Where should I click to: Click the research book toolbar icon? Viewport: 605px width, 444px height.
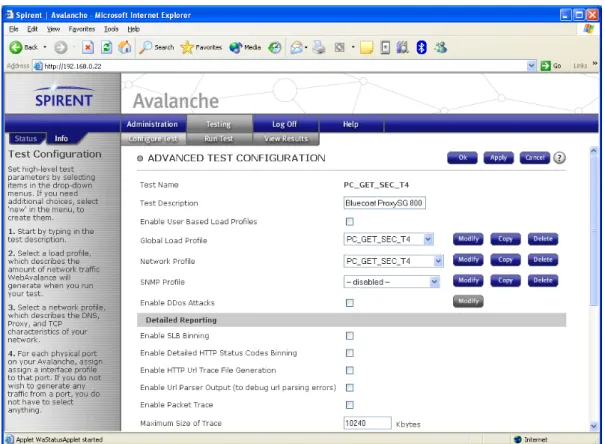[402, 47]
